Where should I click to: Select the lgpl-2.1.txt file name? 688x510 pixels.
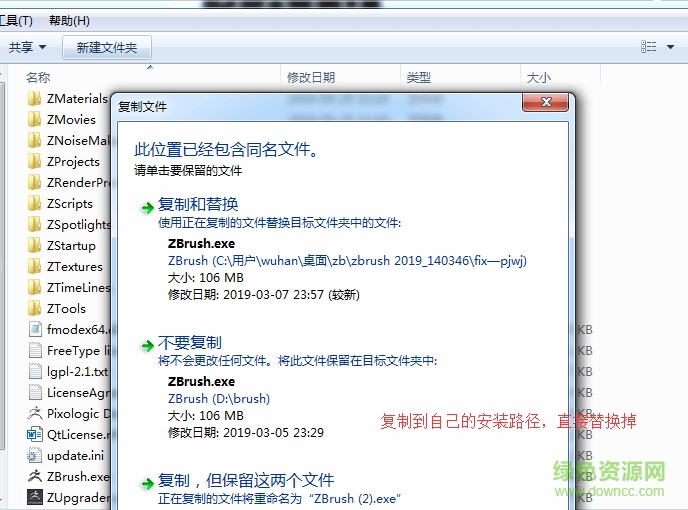[x=78, y=372]
